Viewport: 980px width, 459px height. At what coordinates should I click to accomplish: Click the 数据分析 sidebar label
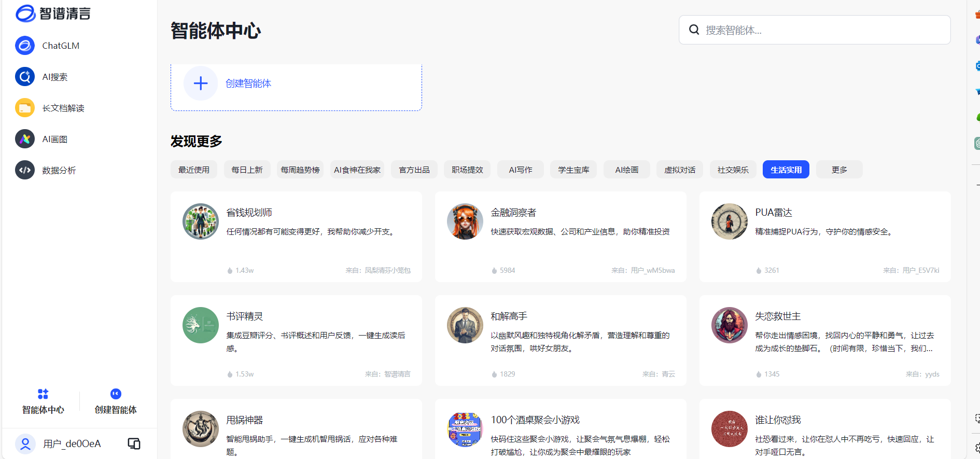59,170
